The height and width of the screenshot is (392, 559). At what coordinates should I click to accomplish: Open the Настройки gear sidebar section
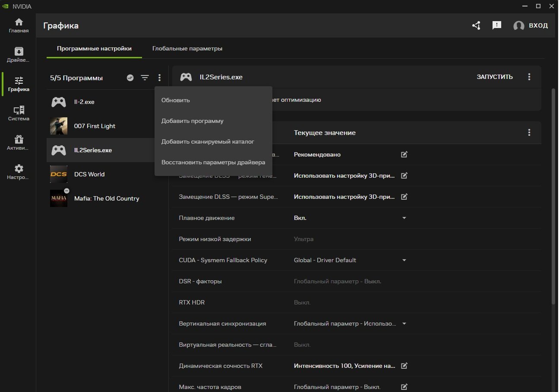point(19,172)
